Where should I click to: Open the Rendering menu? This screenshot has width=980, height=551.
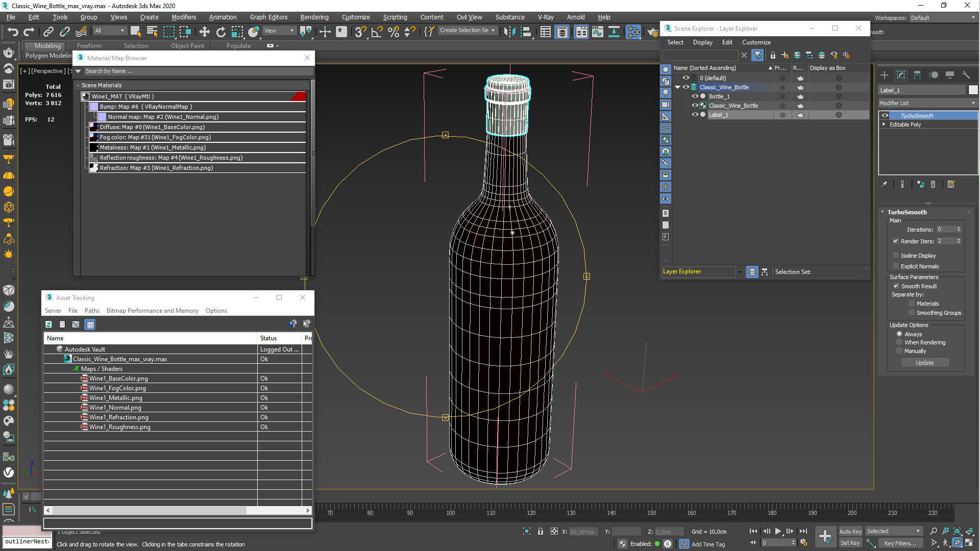(314, 17)
